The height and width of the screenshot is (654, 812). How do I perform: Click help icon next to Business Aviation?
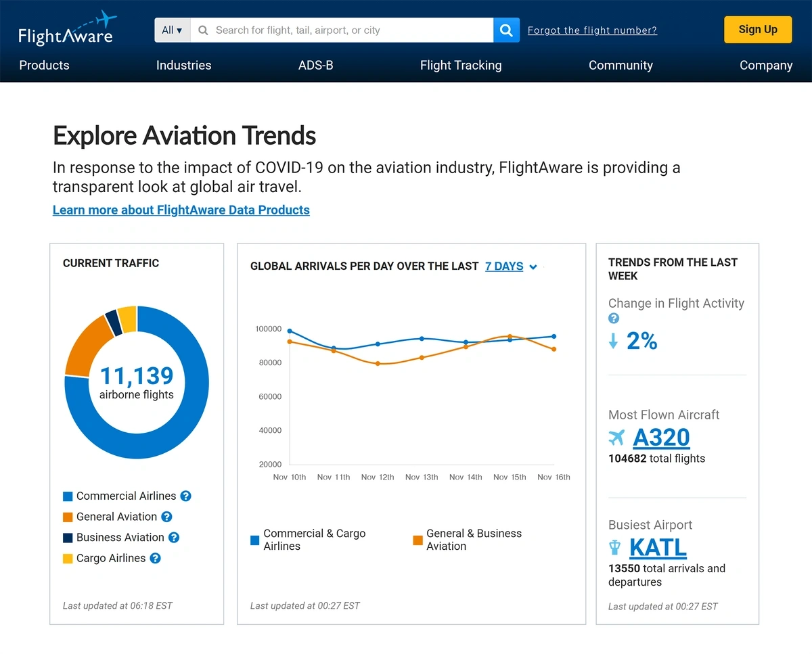pos(174,538)
